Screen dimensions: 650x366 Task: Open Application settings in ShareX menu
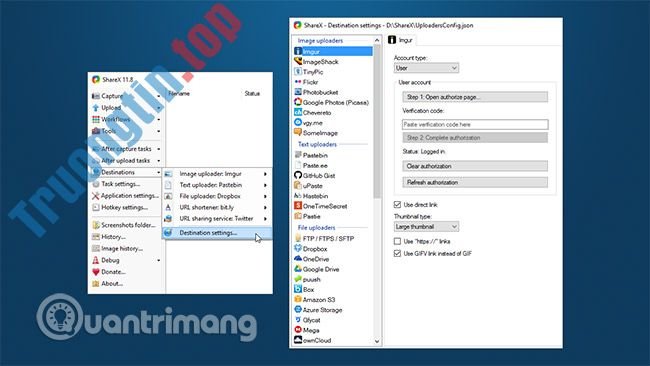(x=126, y=196)
